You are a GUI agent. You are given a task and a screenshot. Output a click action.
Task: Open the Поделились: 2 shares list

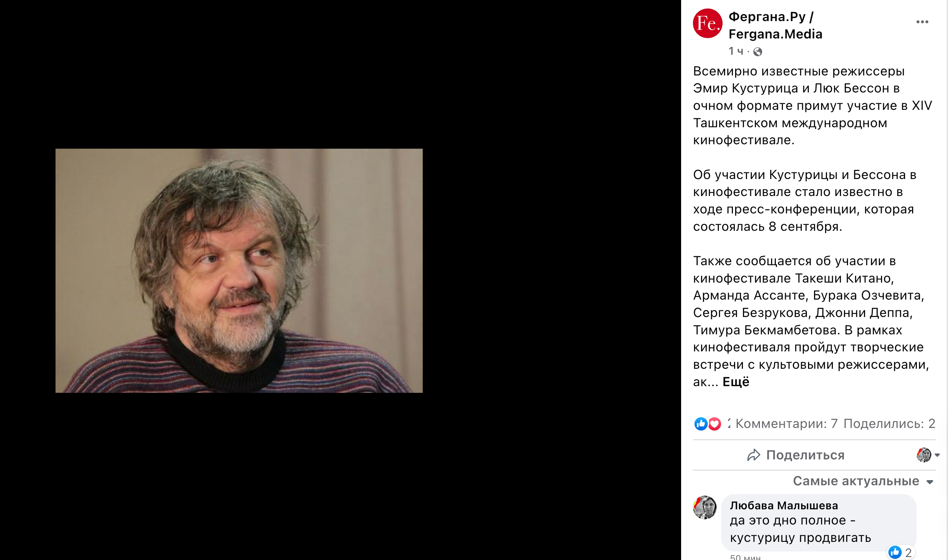pos(889,424)
